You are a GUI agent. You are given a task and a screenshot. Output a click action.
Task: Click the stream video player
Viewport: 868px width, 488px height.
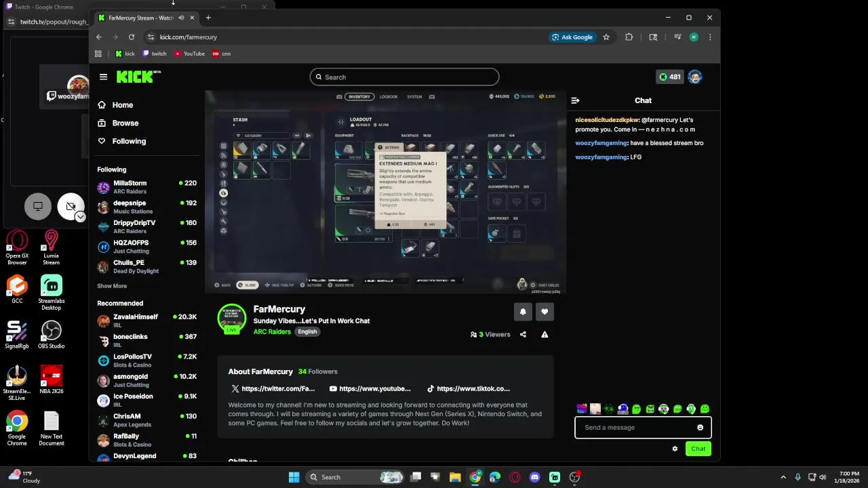pos(385,192)
